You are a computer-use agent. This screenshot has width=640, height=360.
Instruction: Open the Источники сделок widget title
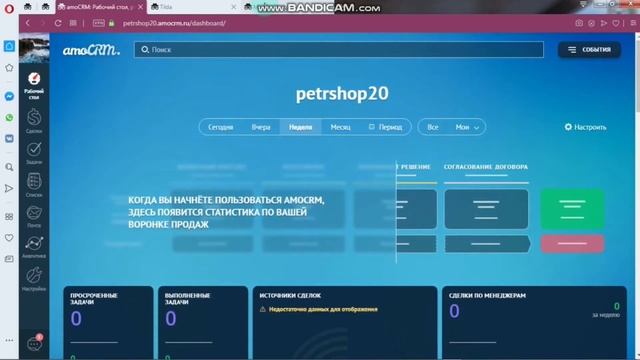(x=290, y=296)
